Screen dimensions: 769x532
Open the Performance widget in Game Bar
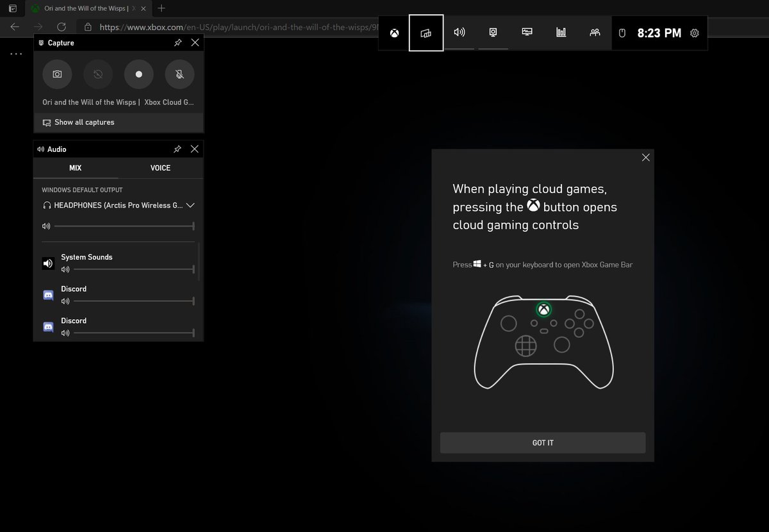[527, 33]
